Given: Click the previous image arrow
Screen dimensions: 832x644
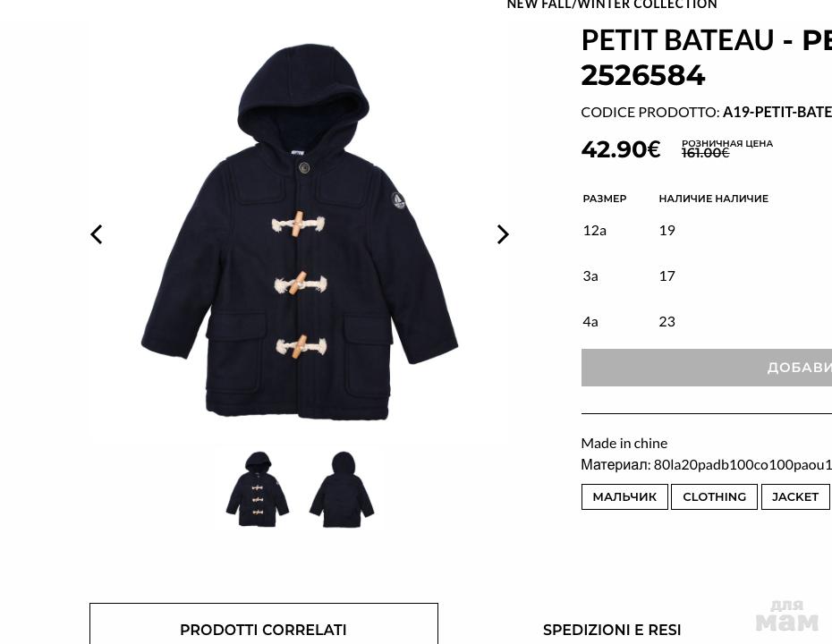Looking at the screenshot, I should tap(97, 234).
